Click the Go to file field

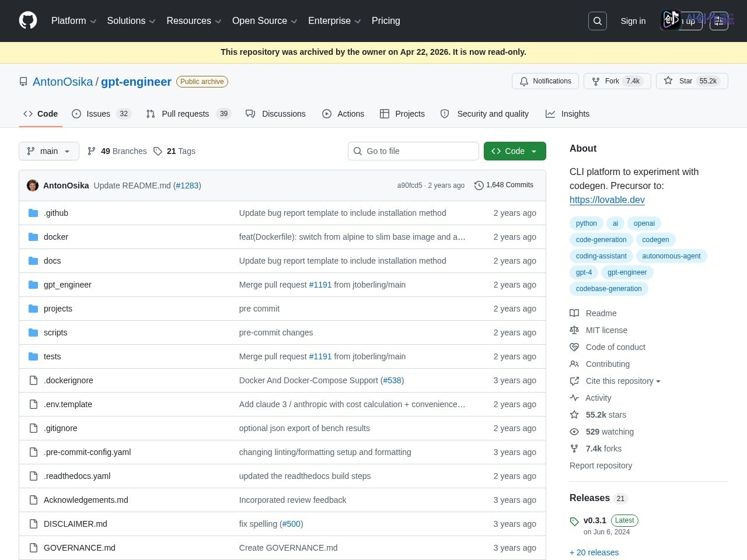coord(413,151)
